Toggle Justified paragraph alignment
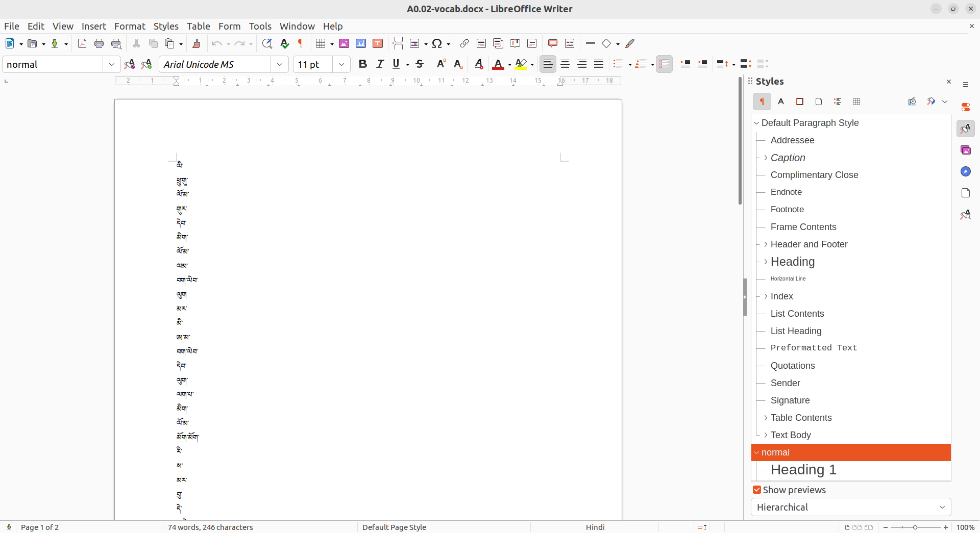 599,64
